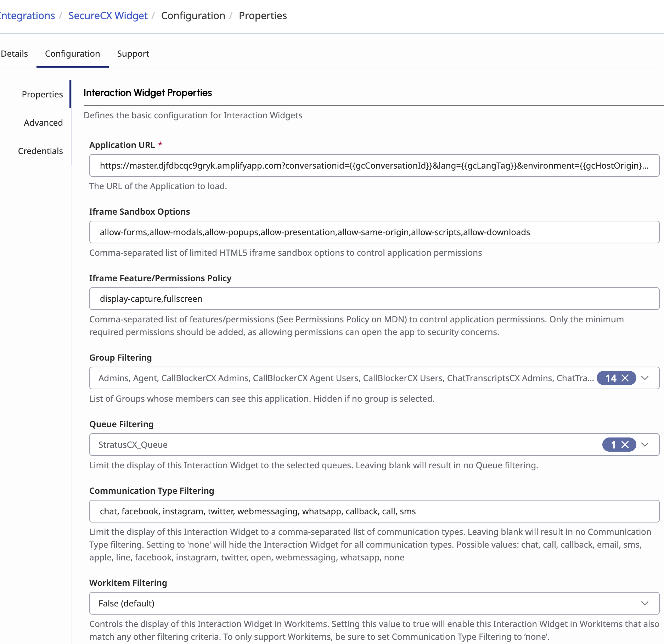Navigate to Integrations breadcrumb link
Screen dimensions: 664x644
27,16
